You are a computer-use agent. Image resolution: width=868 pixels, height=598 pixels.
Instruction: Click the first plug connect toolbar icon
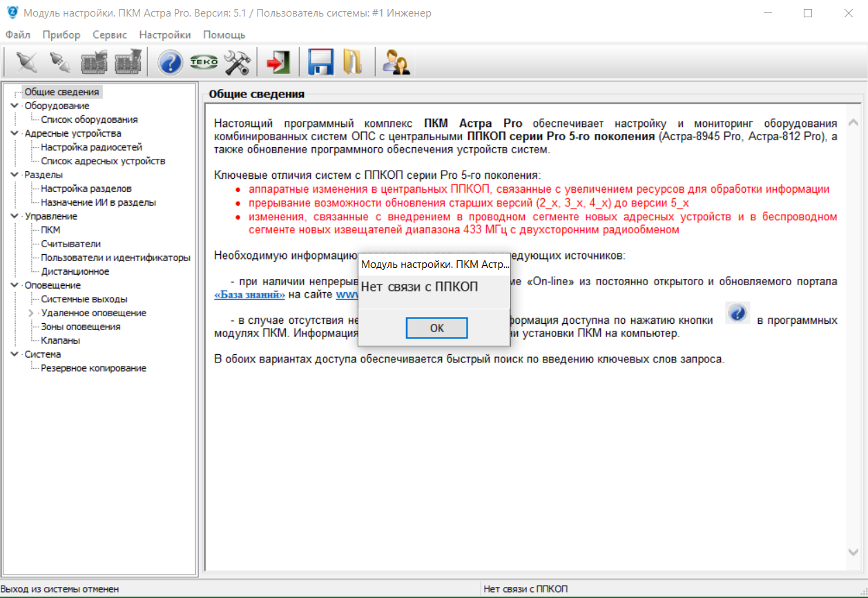pos(26,63)
